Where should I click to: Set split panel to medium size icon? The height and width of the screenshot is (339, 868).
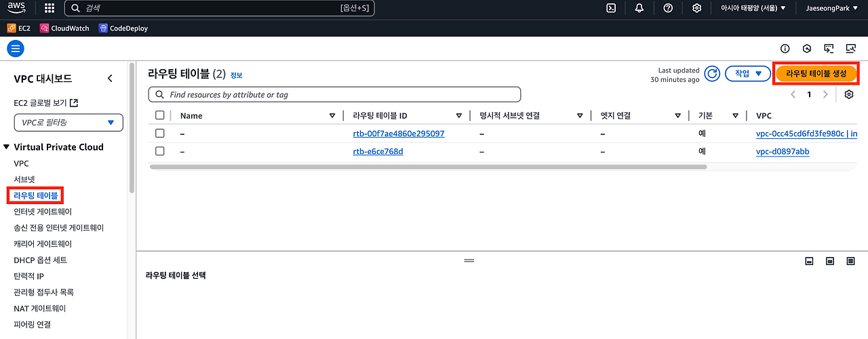click(830, 261)
